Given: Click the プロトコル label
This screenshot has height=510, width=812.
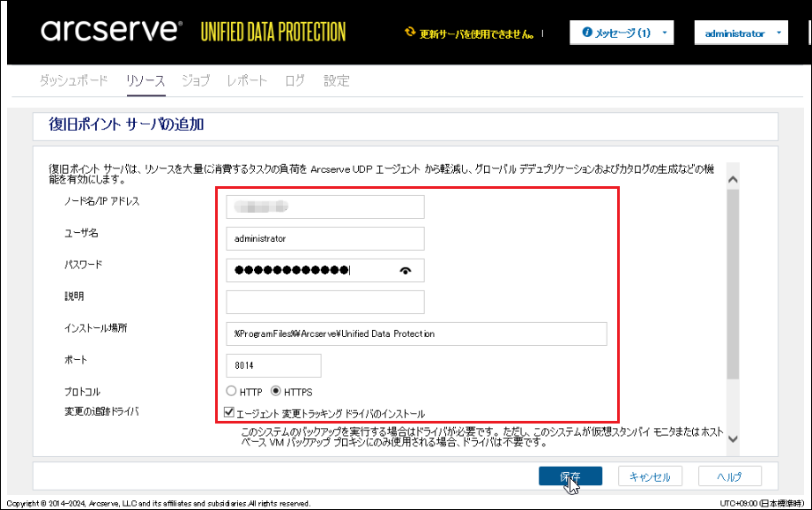Looking at the screenshot, I should point(82,392).
